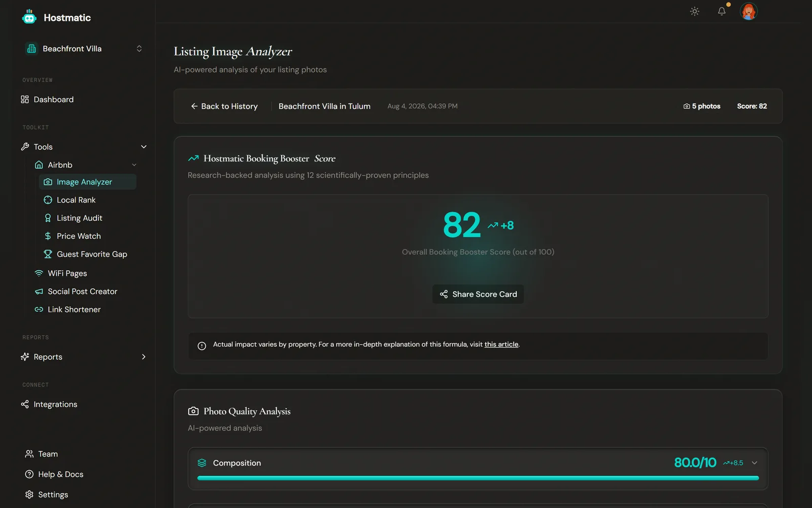The height and width of the screenshot is (508, 812).
Task: Toggle the light/dark theme sun icon
Action: click(x=695, y=11)
